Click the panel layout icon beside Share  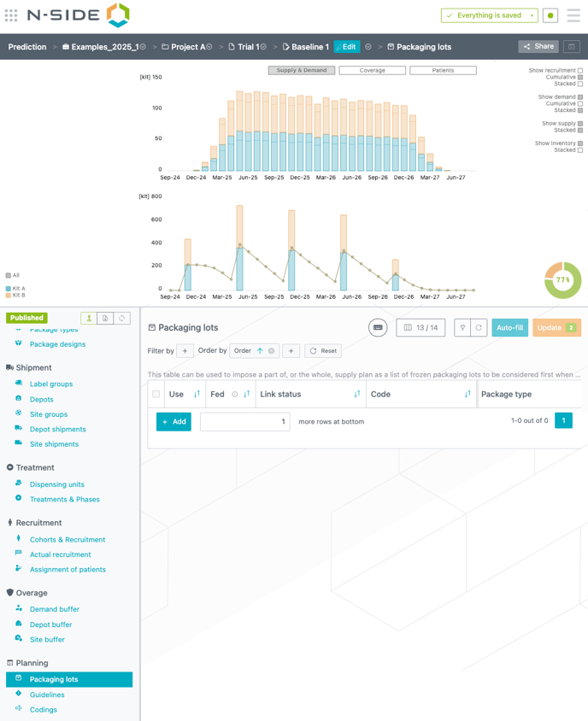[572, 47]
